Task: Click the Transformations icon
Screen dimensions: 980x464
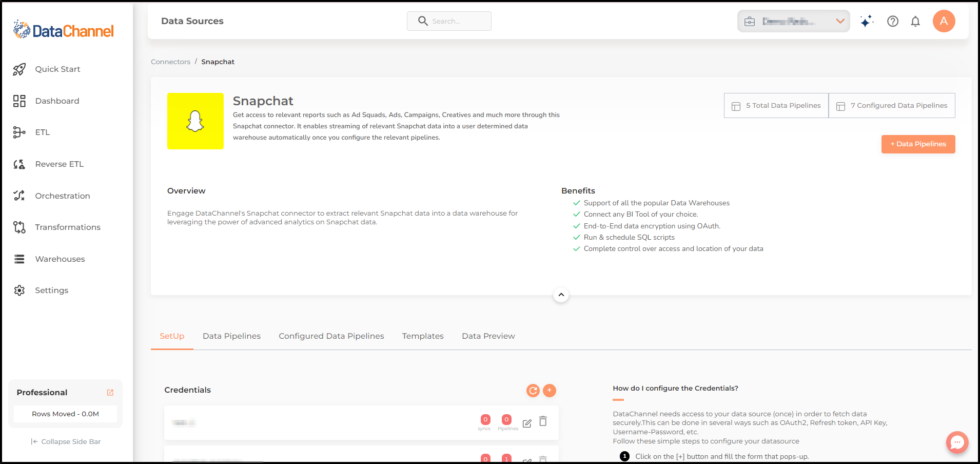Action: point(19,227)
